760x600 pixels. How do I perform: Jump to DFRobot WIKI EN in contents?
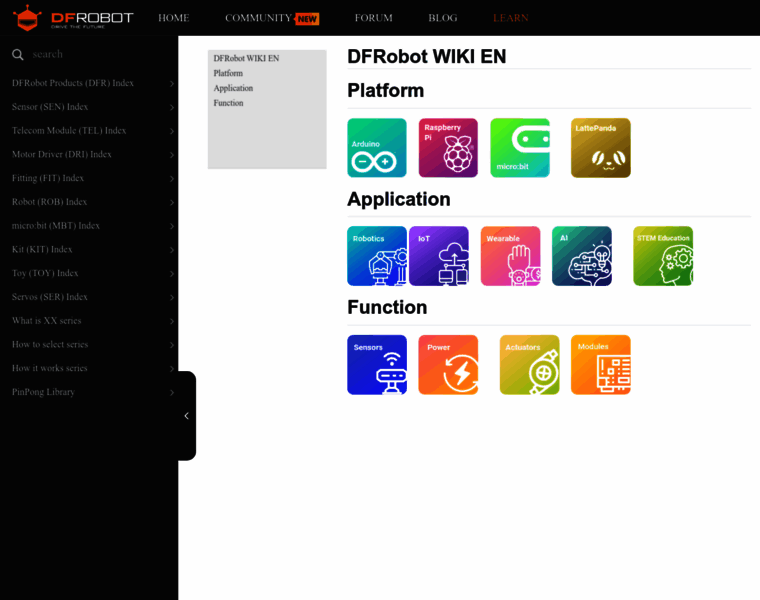coord(246,58)
